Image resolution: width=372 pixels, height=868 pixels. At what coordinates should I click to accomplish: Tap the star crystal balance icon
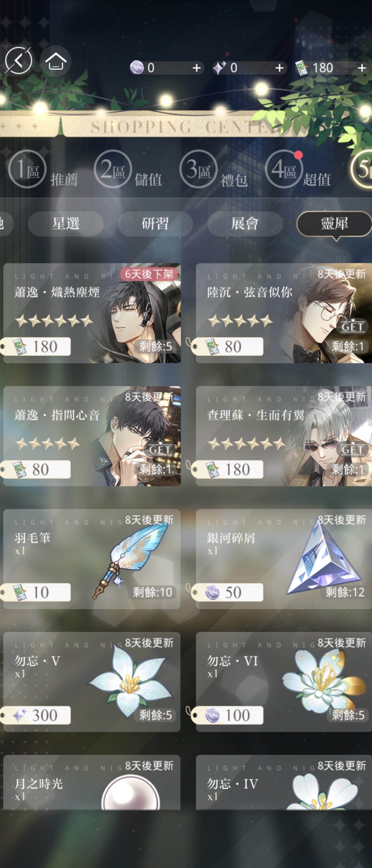coord(219,68)
